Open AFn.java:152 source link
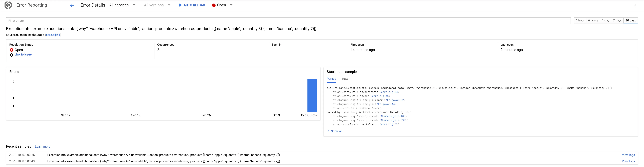This screenshot has height=167, width=644. coord(394,100)
